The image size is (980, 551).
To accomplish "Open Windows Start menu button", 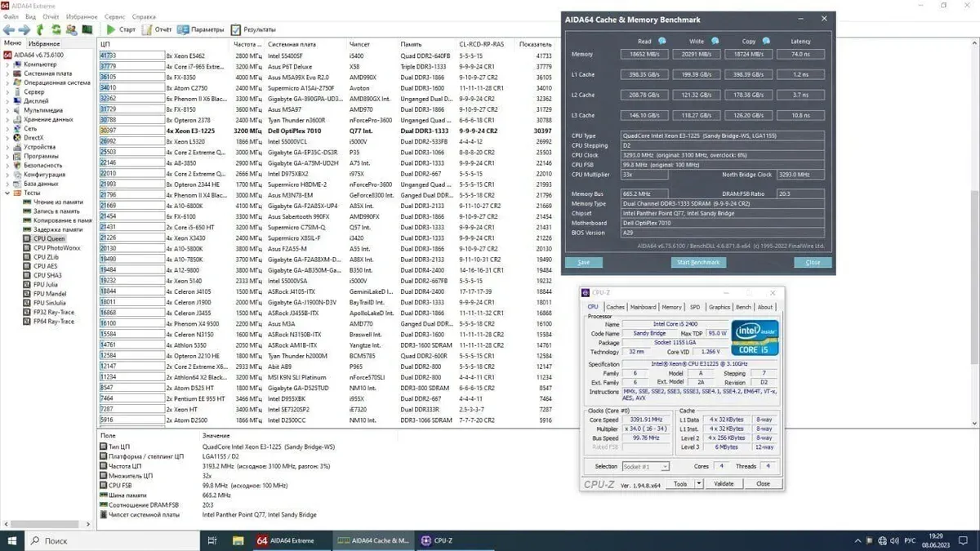I will pyautogui.click(x=13, y=540).
